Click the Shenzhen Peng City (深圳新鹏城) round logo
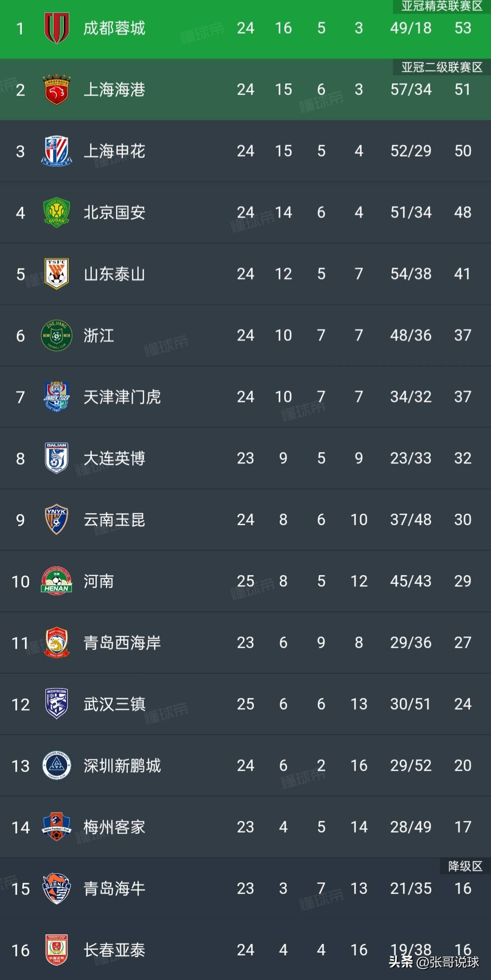Image resolution: width=491 pixels, height=980 pixels. [x=56, y=765]
